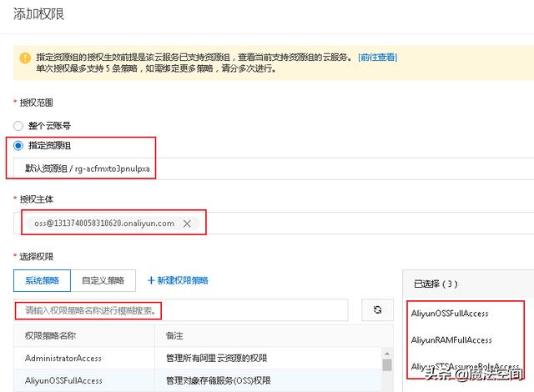Screen dimensions: 534x392
Task: Click the 授权范围 field label
Action: coord(36,103)
